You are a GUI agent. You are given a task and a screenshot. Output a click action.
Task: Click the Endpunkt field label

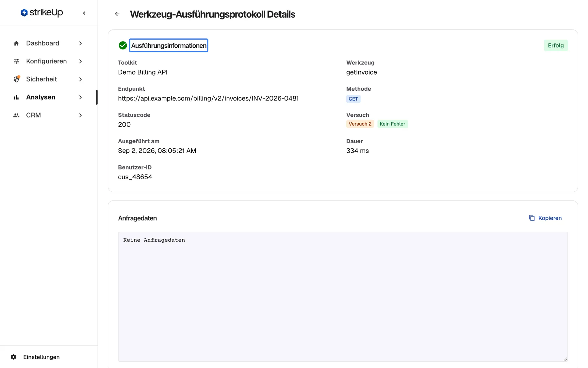click(131, 89)
